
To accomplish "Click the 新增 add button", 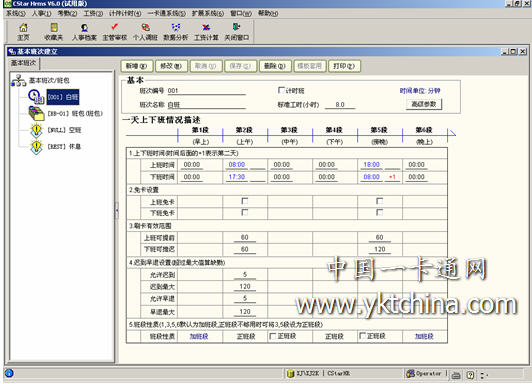I will [x=137, y=66].
